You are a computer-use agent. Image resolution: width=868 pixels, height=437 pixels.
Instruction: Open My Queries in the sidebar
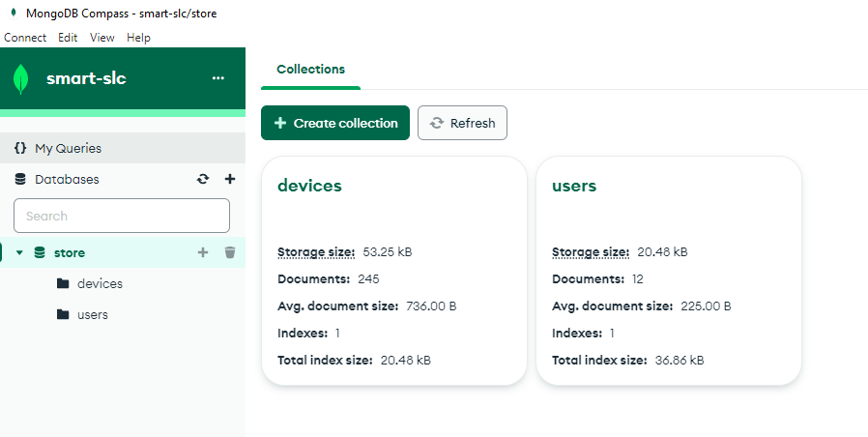[123, 148]
